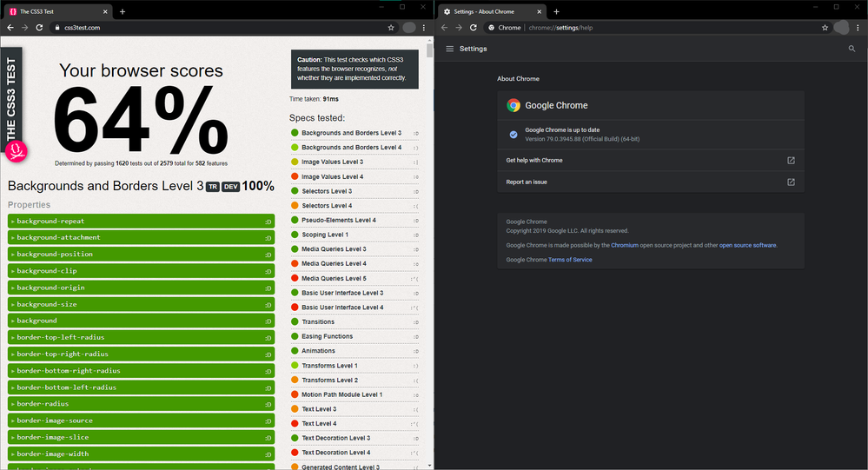The width and height of the screenshot is (868, 470).
Task: Open new tab in CSS3 Test window
Action: (x=123, y=11)
